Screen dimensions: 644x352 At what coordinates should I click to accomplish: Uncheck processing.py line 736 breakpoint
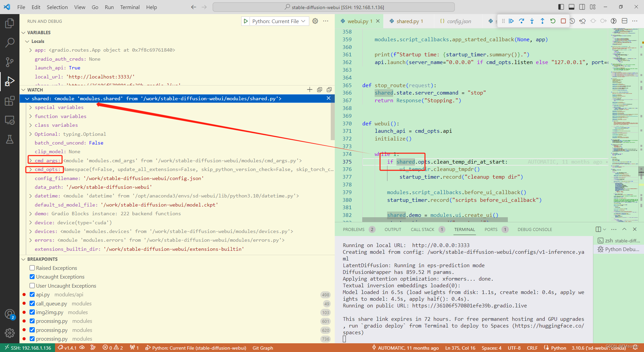coord(32,339)
